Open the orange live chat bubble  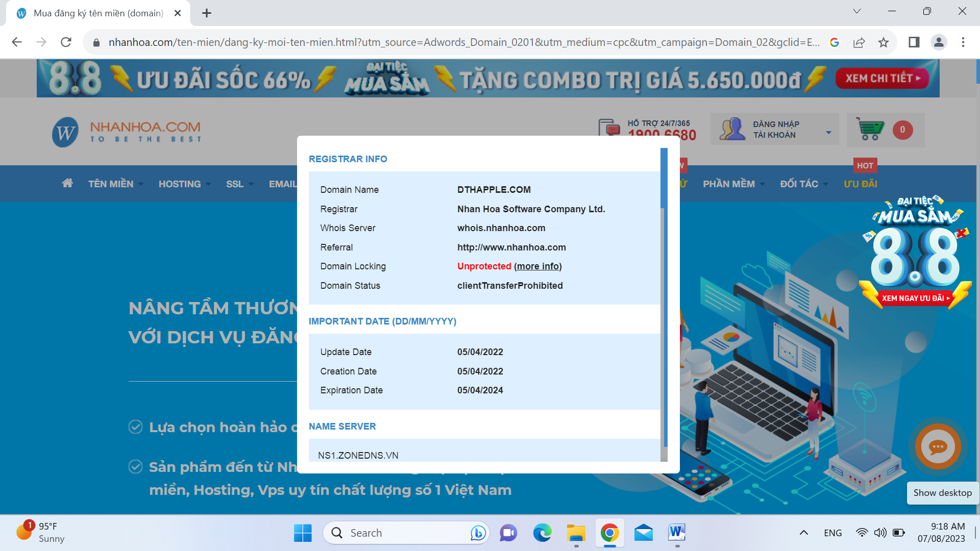(x=938, y=447)
